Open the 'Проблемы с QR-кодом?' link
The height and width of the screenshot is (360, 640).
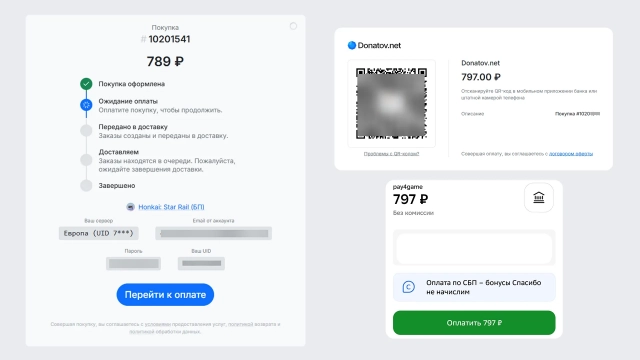pos(391,154)
